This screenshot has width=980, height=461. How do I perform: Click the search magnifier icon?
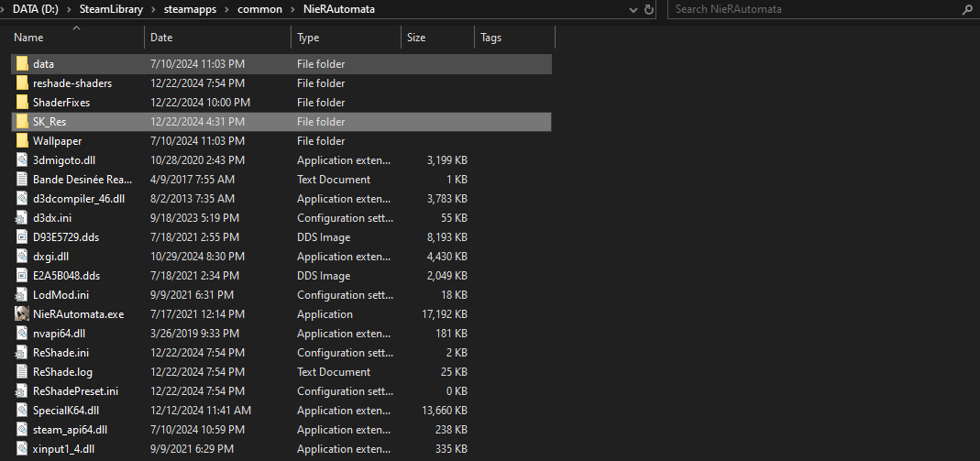pos(968,9)
